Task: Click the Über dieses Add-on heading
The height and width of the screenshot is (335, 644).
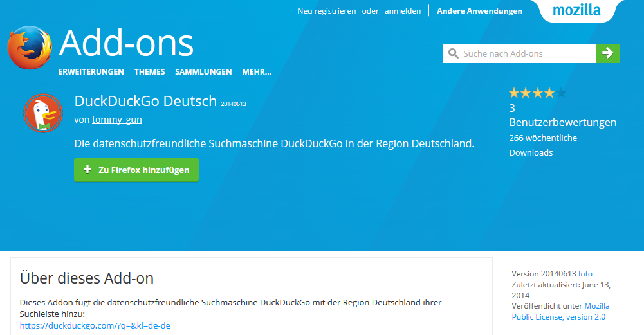Action: 87,278
